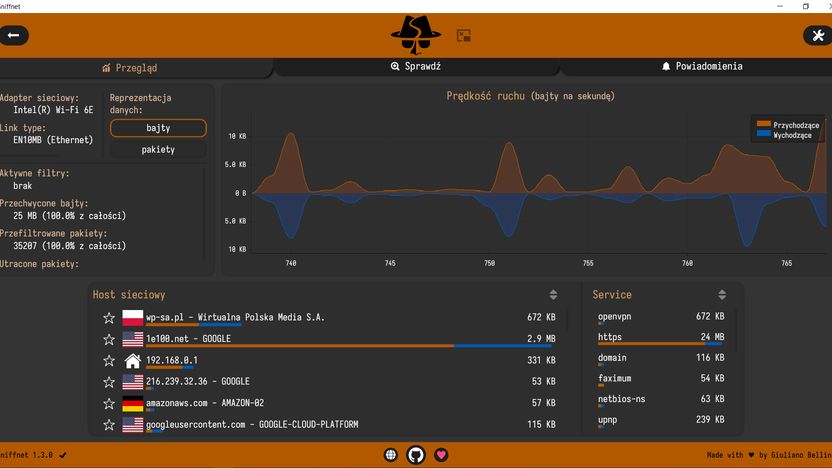
Task: Star the 216.239.32.36 GOOGLE host
Action: (x=109, y=382)
